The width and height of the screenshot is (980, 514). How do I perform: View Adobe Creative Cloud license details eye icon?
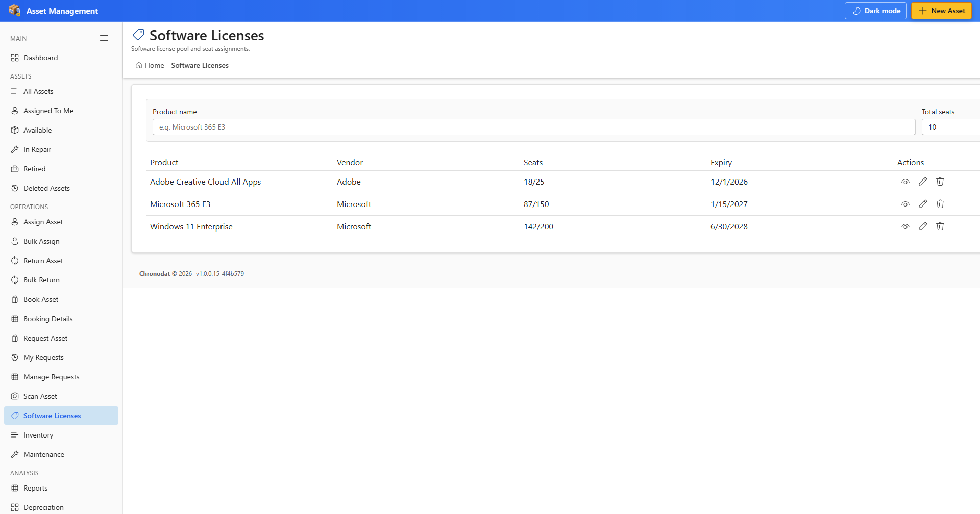tap(905, 182)
